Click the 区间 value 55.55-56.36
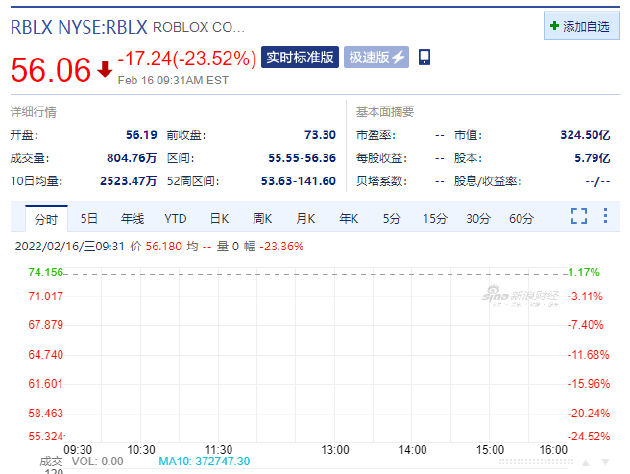Screen dimensions: 630x474 tap(302, 158)
